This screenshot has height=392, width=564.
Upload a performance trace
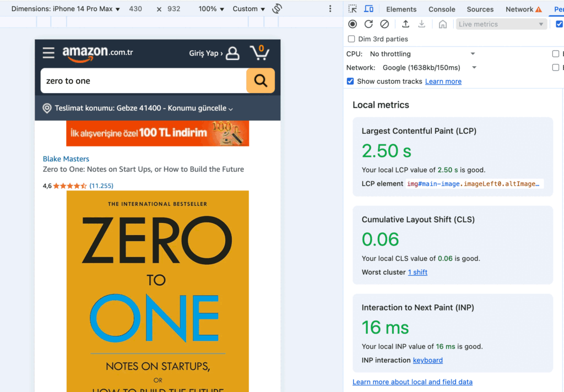(405, 24)
